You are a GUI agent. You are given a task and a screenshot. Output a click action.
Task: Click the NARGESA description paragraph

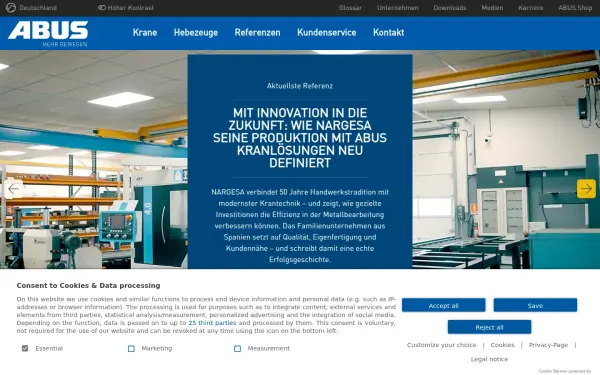300,226
